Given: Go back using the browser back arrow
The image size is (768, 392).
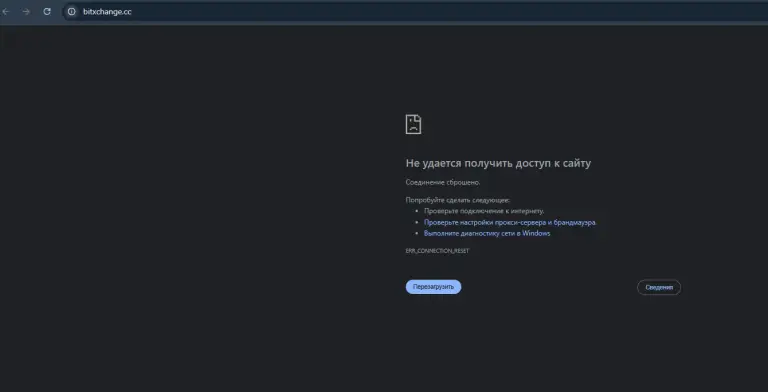Looking at the screenshot, I should coord(6,11).
